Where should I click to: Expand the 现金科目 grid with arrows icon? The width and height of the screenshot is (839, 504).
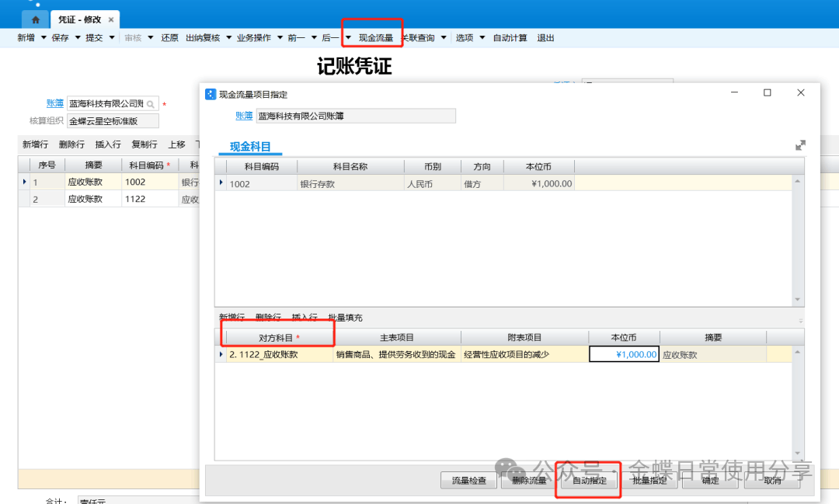[800, 145]
